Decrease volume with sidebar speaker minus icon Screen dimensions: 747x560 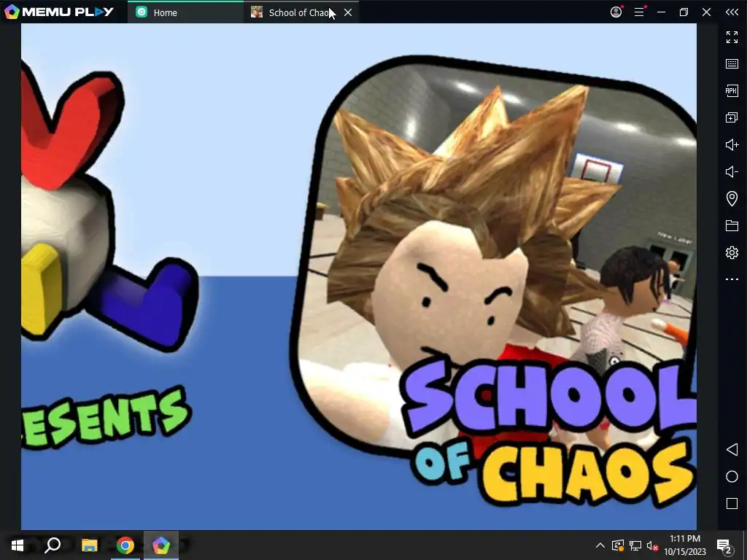732,171
